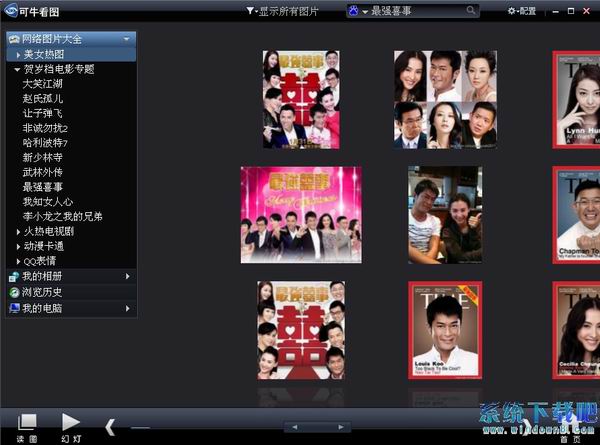This screenshot has height=445, width=600.
Task: Expand the 火热电视剧 category
Action: [18, 232]
